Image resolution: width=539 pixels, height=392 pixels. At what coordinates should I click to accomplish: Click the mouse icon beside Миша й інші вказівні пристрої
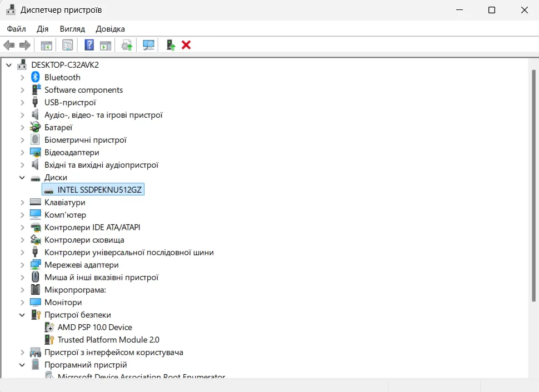pos(36,277)
